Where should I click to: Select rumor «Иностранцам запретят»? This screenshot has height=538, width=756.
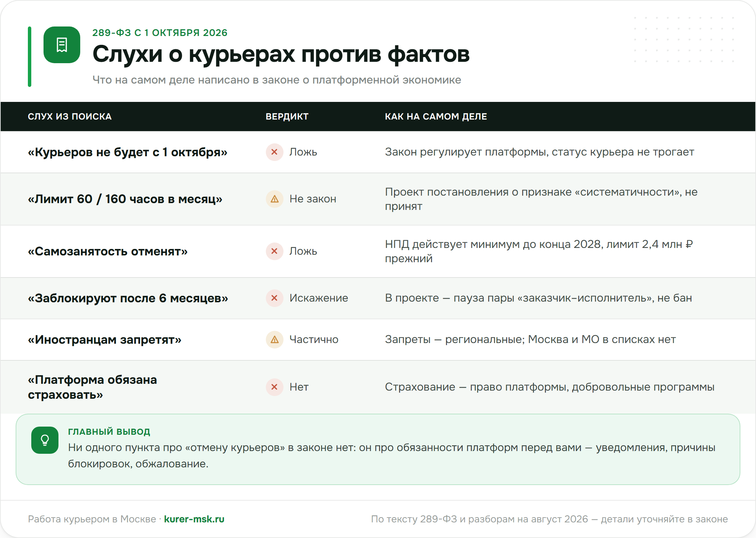[105, 340]
